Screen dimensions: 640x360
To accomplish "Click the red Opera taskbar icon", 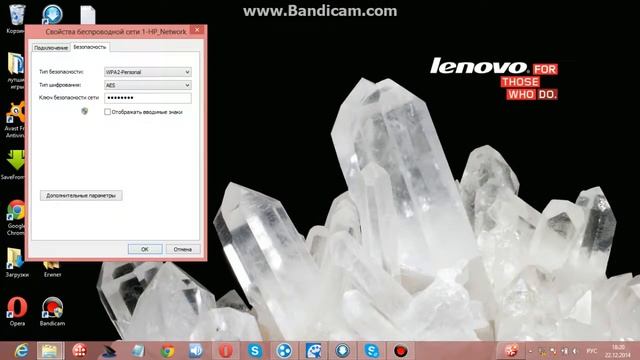I will tap(226, 351).
